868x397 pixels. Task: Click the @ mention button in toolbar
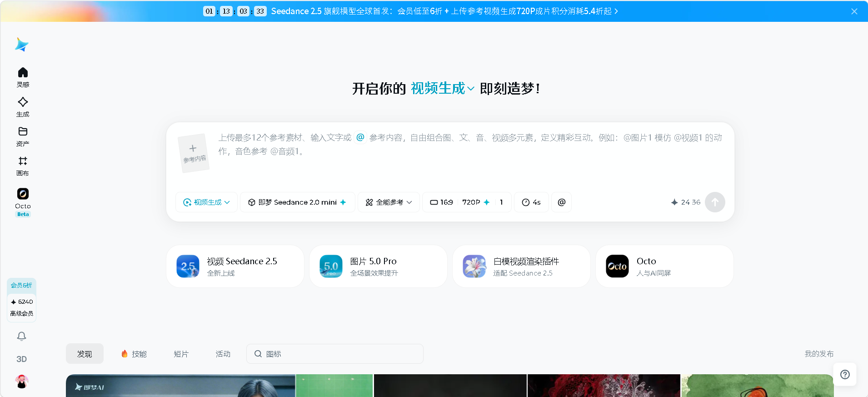click(561, 202)
